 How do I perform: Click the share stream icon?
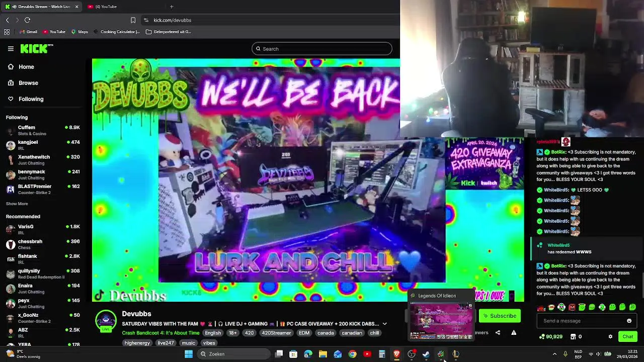(498, 332)
